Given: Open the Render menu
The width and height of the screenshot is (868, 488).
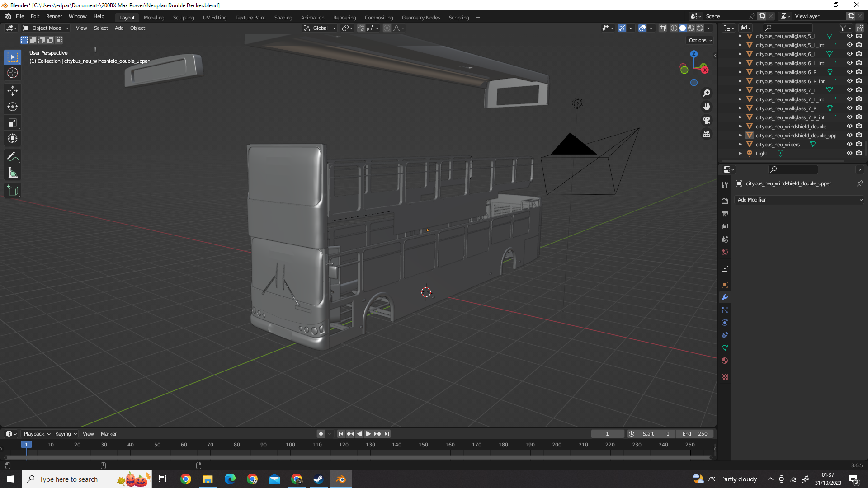Looking at the screenshot, I should [x=54, y=16].
